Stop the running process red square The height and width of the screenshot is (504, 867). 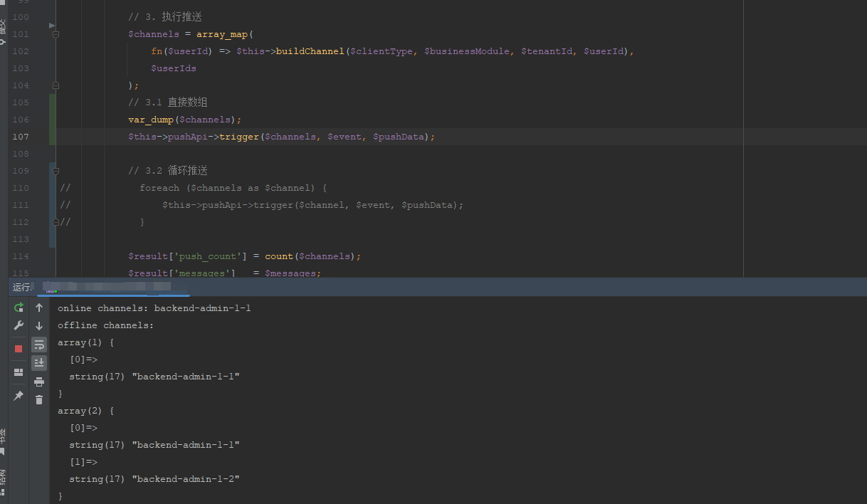(x=19, y=349)
